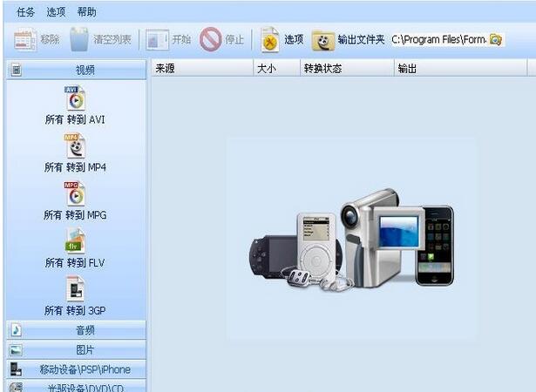Select the 所有 转到 MPG icon
The height and width of the screenshot is (392, 536).
[75, 193]
